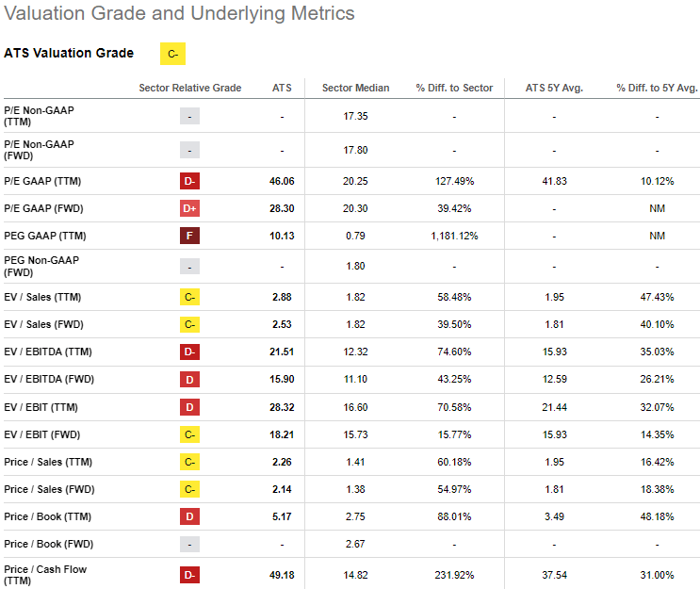The height and width of the screenshot is (589, 700).
Task: Click the Valuation Grade and Underlying Metrics heading
Action: 180,13
